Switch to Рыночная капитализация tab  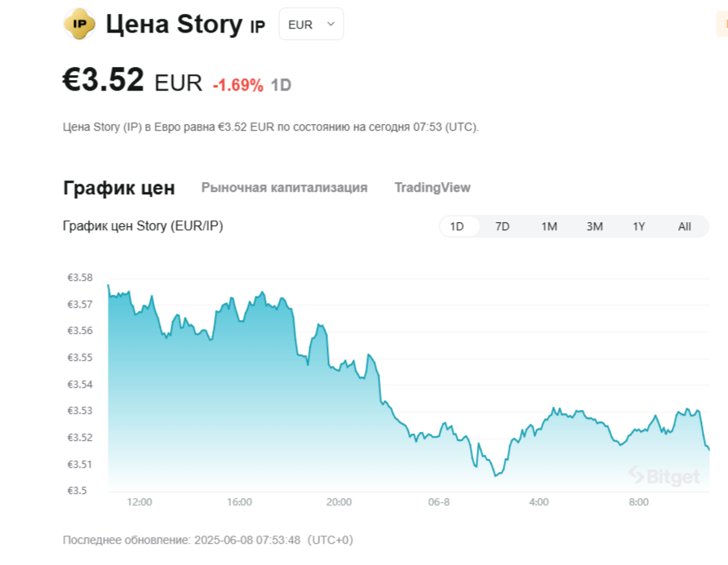(284, 188)
